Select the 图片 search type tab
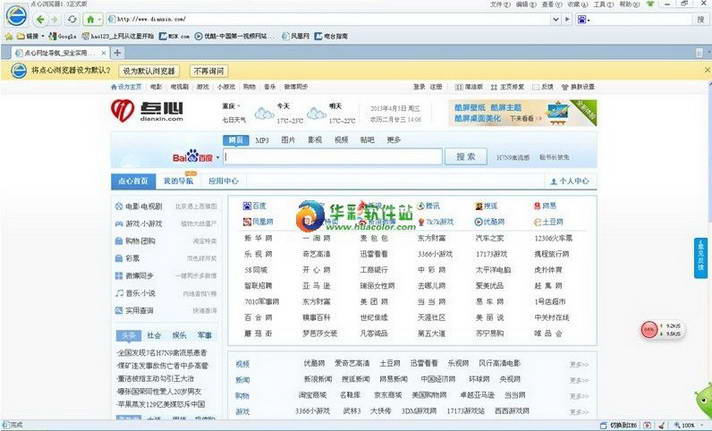The height and width of the screenshot is (431, 712). [x=288, y=140]
